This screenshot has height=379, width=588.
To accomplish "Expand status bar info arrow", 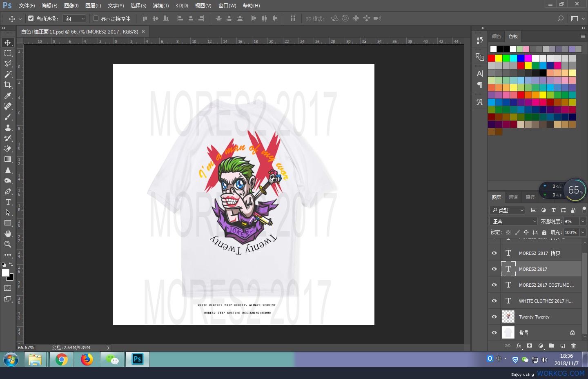I will pyautogui.click(x=108, y=348).
